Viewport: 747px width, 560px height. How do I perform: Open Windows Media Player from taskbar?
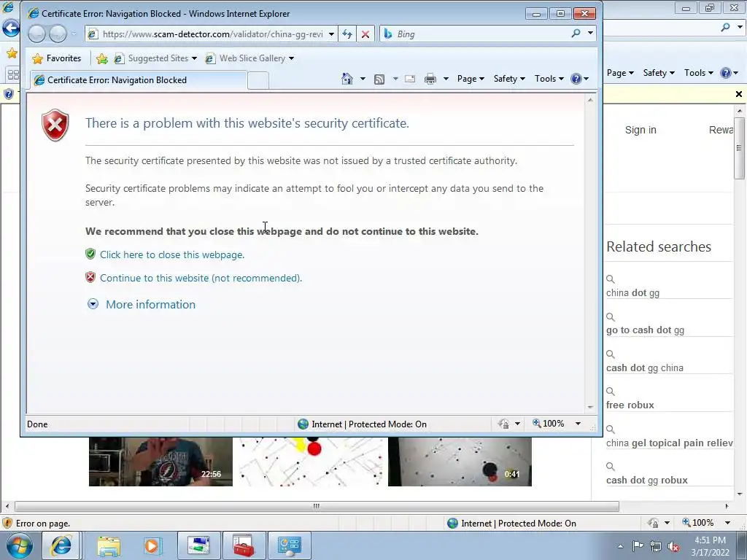click(x=152, y=545)
